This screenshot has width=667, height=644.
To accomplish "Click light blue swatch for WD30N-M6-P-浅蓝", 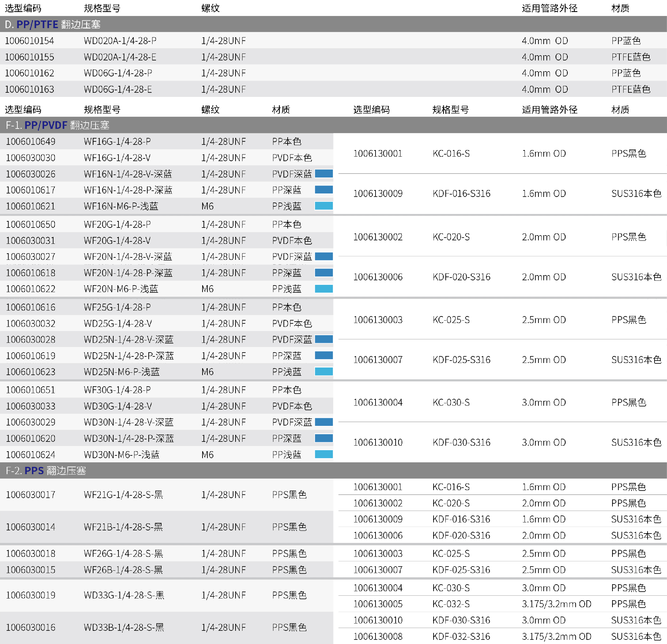I will point(324,454).
